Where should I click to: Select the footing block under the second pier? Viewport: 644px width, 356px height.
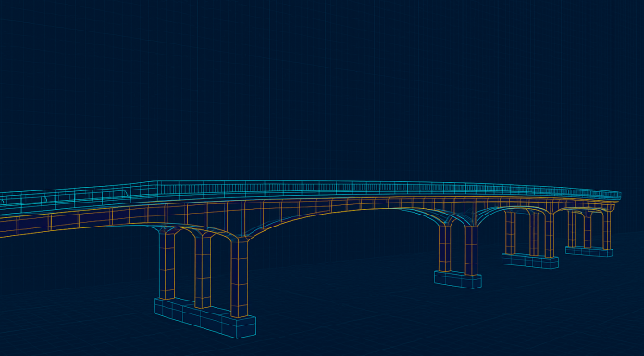[x=457, y=279]
